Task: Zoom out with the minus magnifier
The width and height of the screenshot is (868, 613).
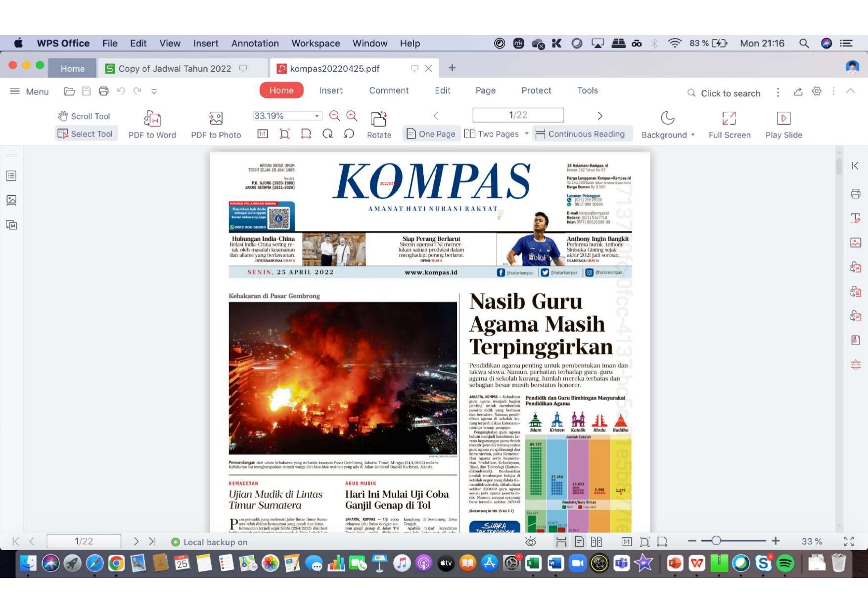Action: (335, 116)
